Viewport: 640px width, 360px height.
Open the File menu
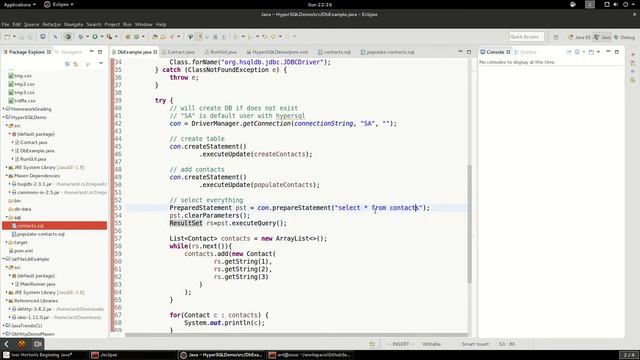pos(5,24)
